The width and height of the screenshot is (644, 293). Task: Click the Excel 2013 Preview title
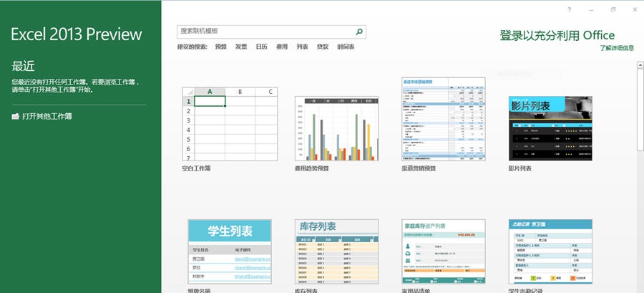click(77, 34)
